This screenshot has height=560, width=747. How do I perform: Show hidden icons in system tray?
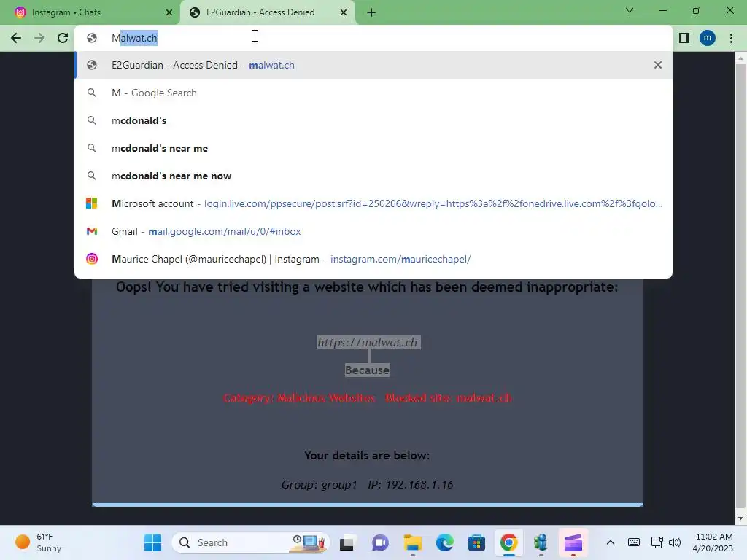[x=611, y=542]
